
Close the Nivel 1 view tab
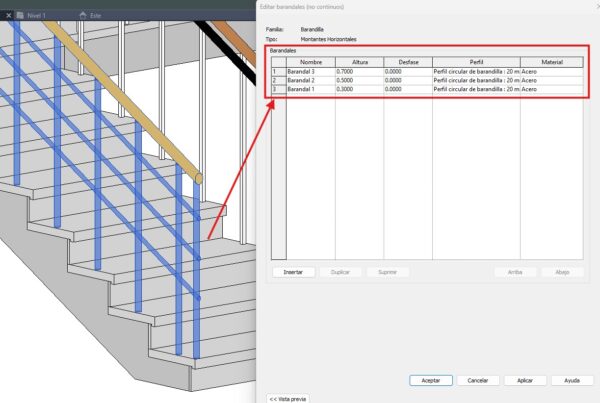(x=8, y=16)
